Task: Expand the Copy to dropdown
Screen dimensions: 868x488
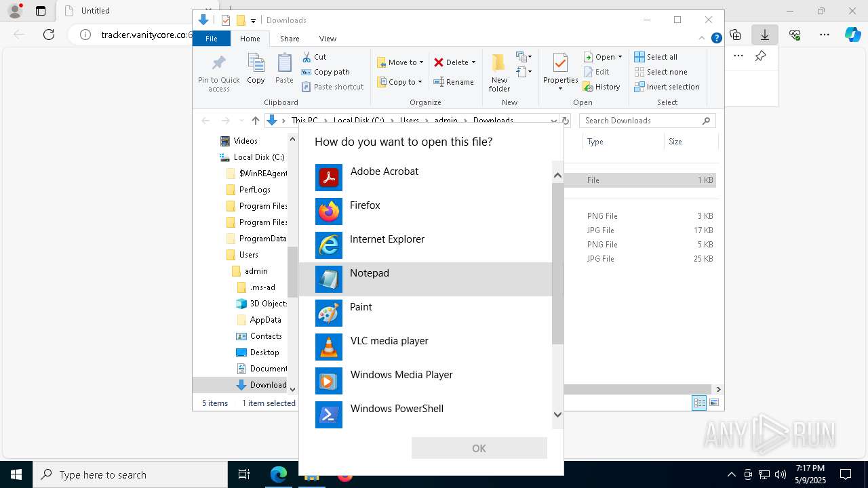Action: (x=420, y=82)
